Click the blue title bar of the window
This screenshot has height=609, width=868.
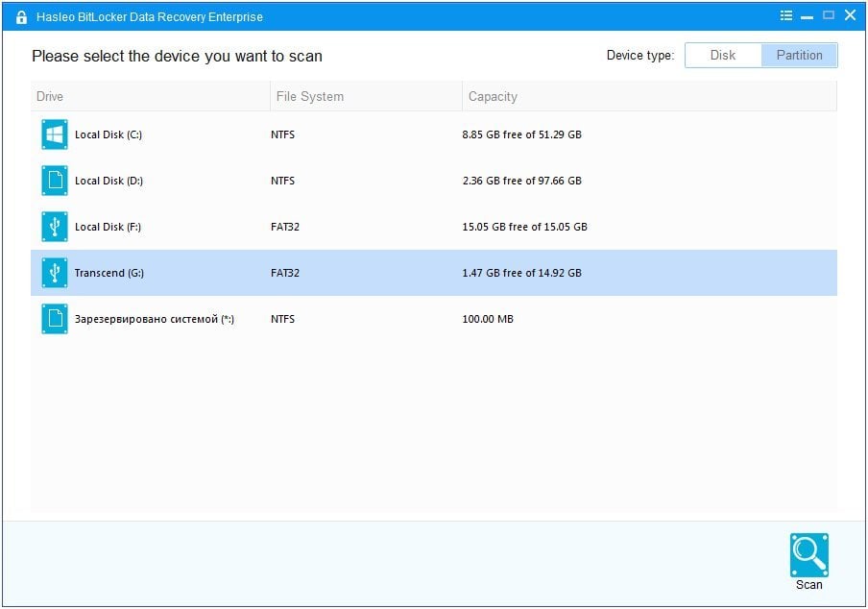(432, 14)
